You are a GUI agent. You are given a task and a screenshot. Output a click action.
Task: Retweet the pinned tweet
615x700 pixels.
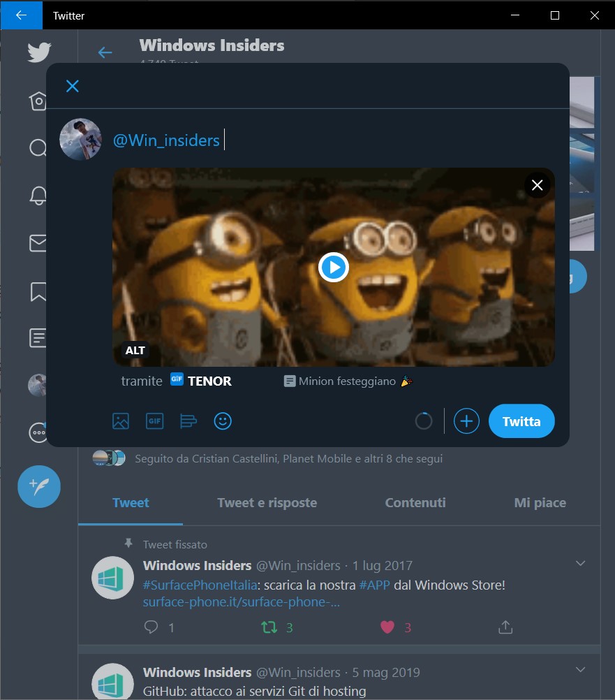269,627
